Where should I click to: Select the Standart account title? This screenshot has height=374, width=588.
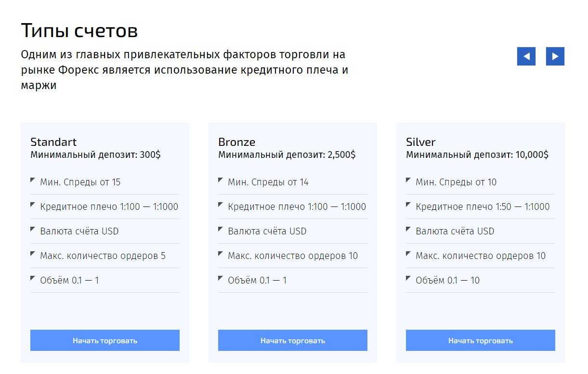point(53,142)
